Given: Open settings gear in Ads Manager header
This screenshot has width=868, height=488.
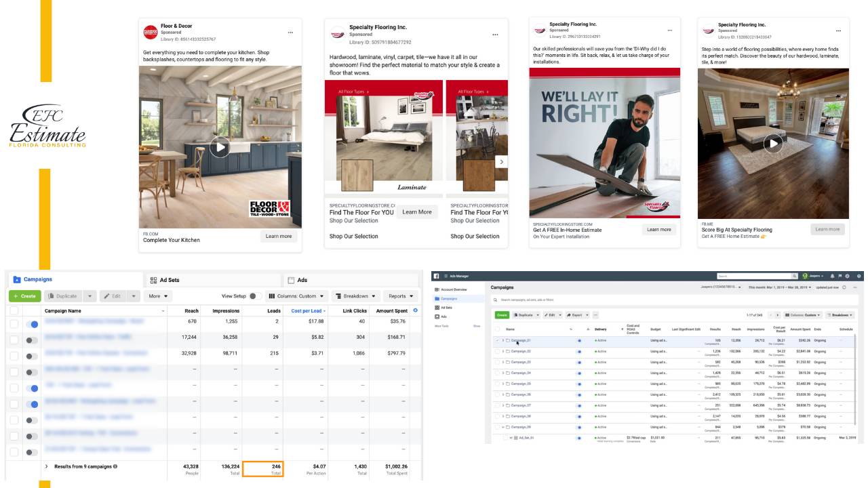Looking at the screenshot, I should pos(847,276).
